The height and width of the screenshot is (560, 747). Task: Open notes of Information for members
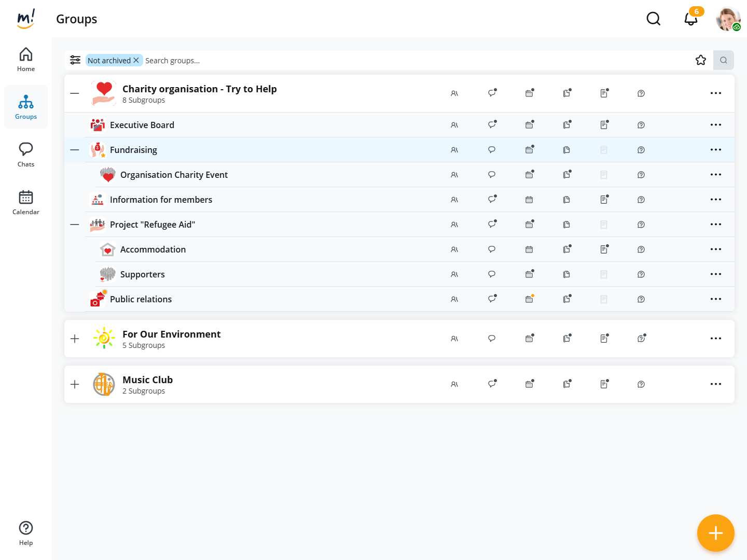[x=604, y=200]
